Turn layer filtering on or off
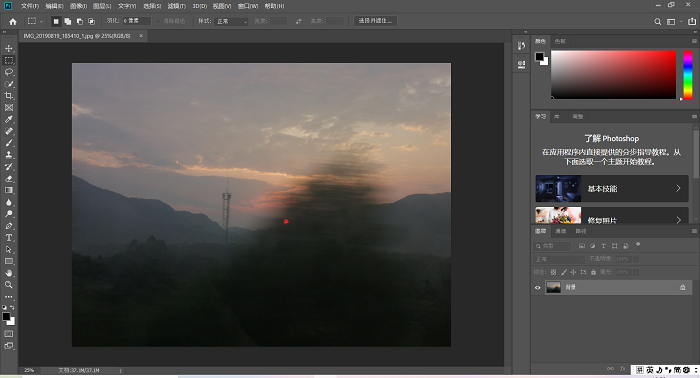The image size is (700, 378). point(638,245)
